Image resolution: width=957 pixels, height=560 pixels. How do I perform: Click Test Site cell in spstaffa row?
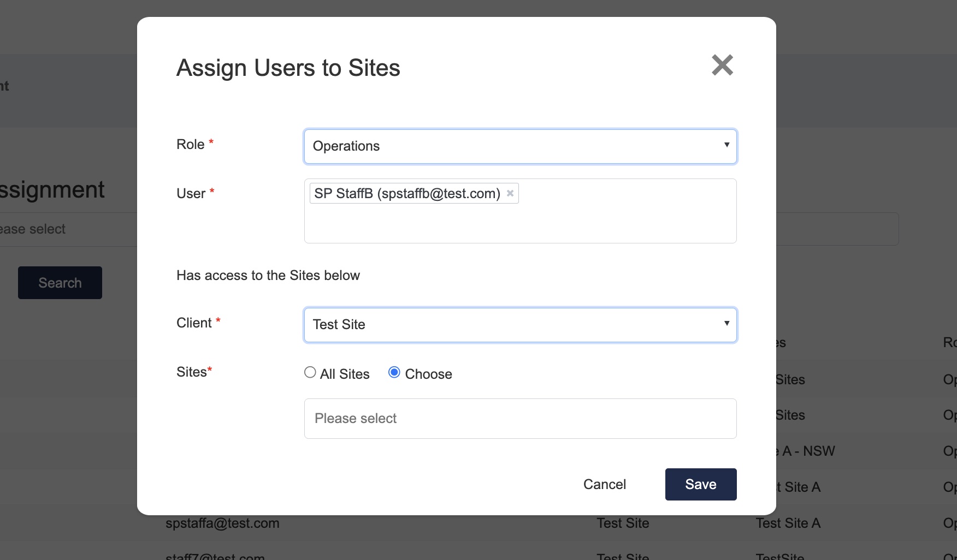click(623, 523)
